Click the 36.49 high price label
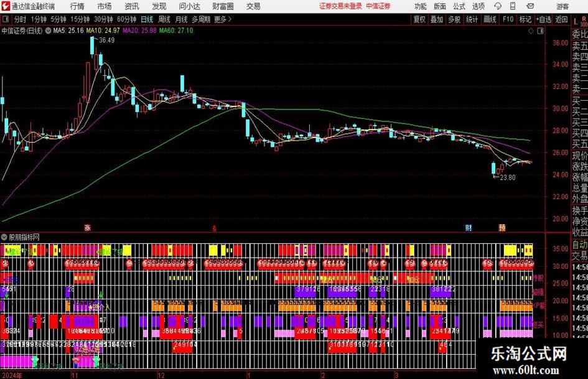Image resolution: width=588 pixels, height=379 pixels. coord(107,40)
